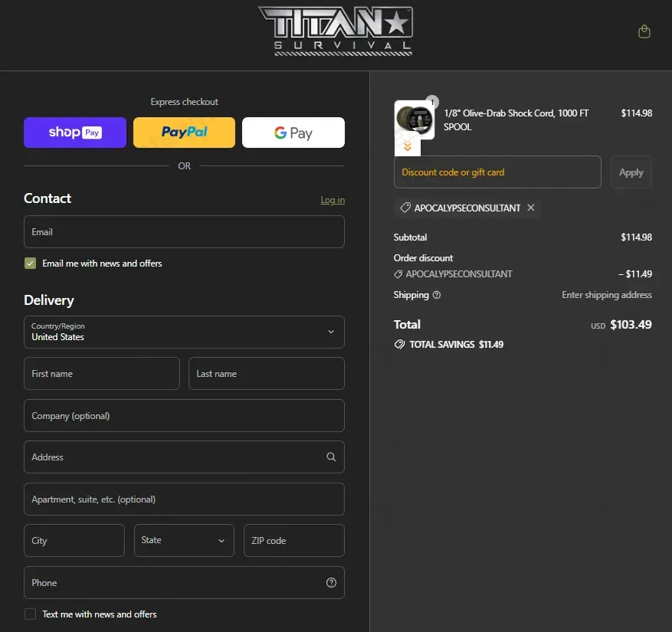Pay with PayPal button
Image resolution: width=672 pixels, height=632 pixels.
click(x=184, y=133)
